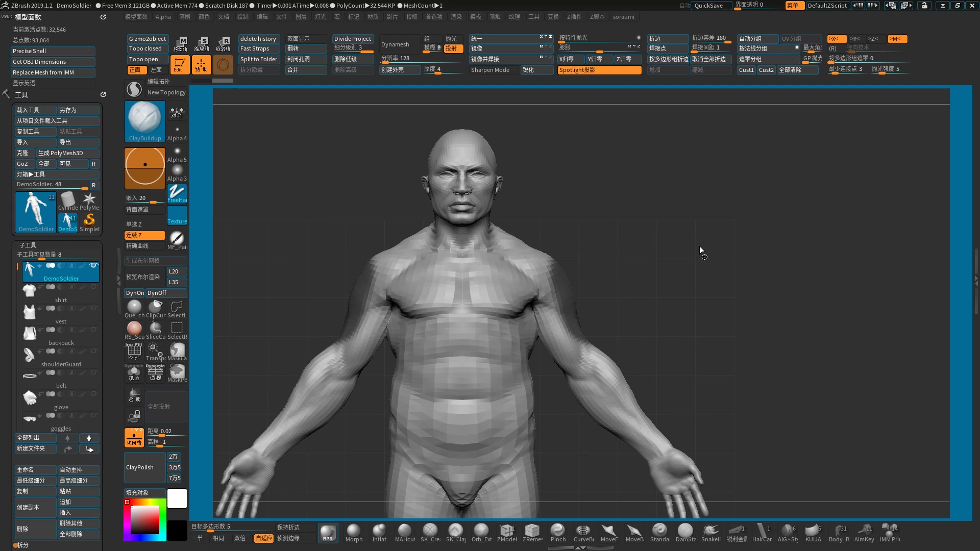Click the QuickSave button

708,6
